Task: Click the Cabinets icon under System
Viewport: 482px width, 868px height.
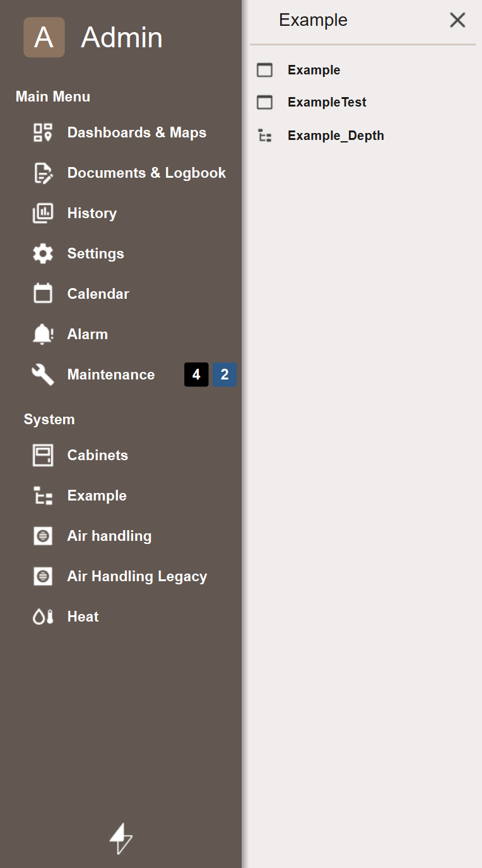Action: click(43, 455)
